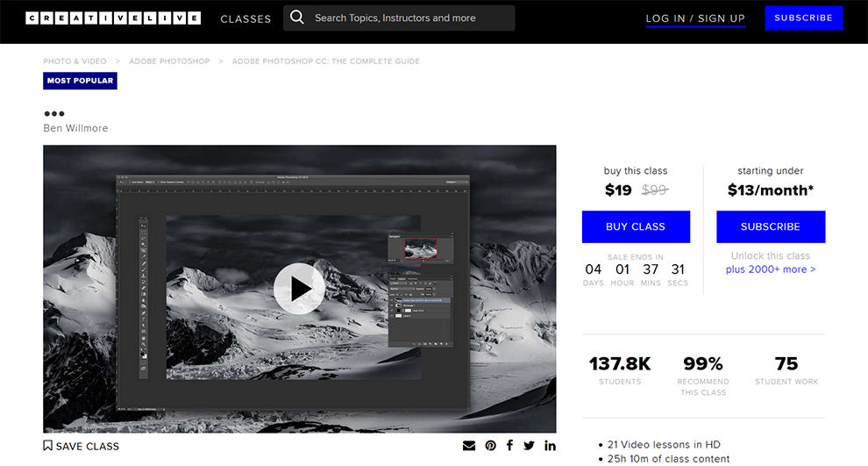This screenshot has width=868, height=466.
Task: Click the 75 student work stat
Action: pos(786,370)
